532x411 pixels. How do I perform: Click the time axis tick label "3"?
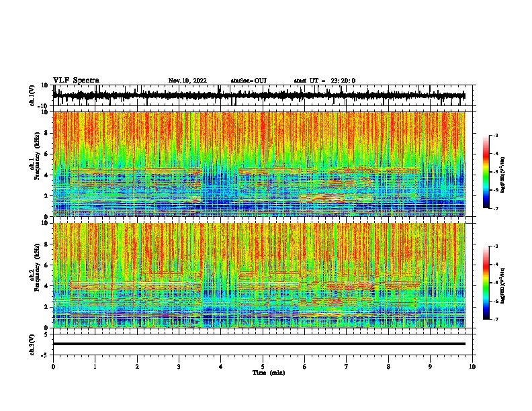click(x=179, y=367)
